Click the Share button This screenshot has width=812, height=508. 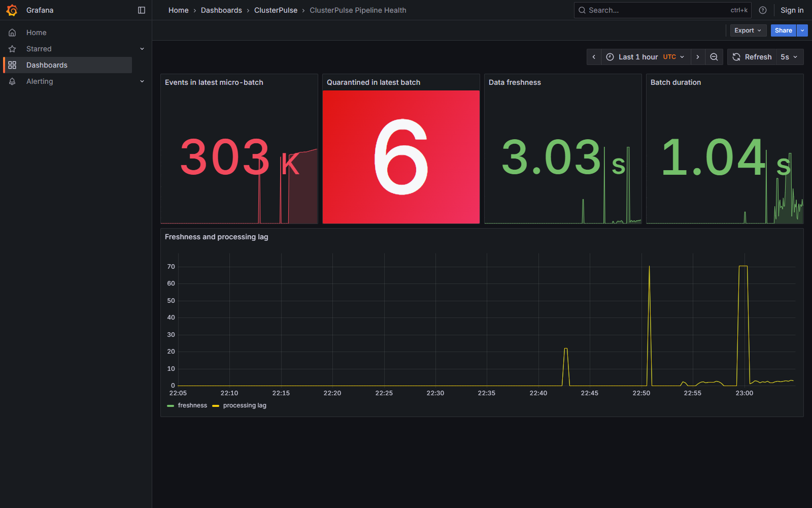click(x=783, y=30)
